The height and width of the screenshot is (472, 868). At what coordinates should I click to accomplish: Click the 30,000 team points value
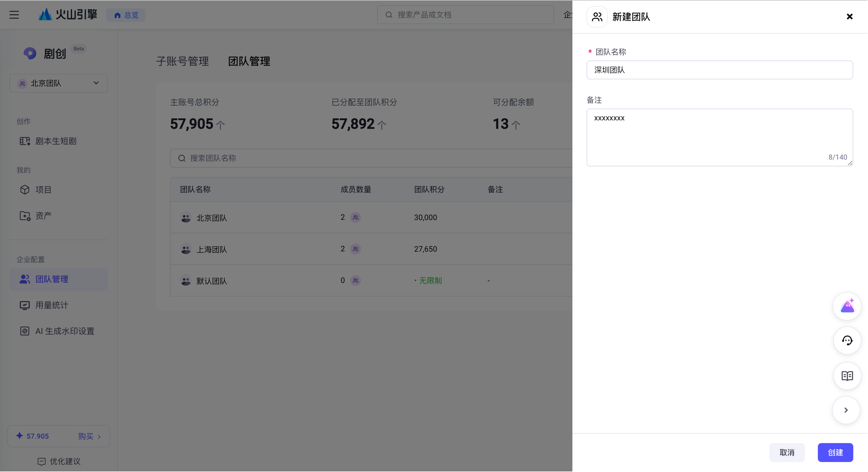(x=425, y=218)
